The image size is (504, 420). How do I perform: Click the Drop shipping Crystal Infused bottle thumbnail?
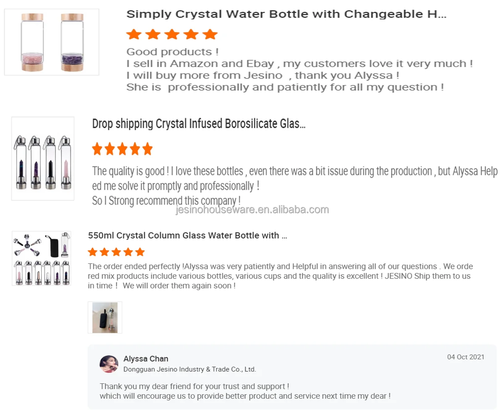click(x=43, y=158)
